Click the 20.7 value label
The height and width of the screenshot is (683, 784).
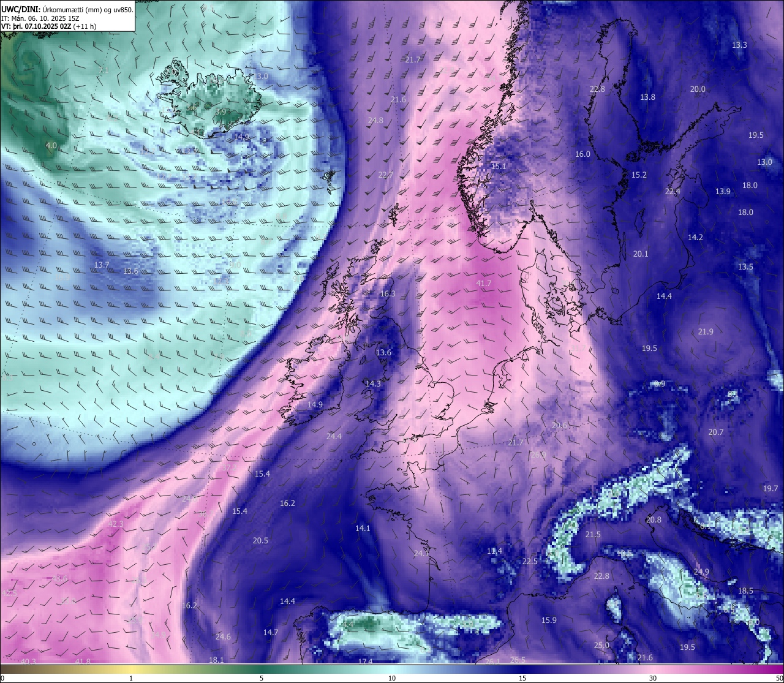[x=716, y=432]
